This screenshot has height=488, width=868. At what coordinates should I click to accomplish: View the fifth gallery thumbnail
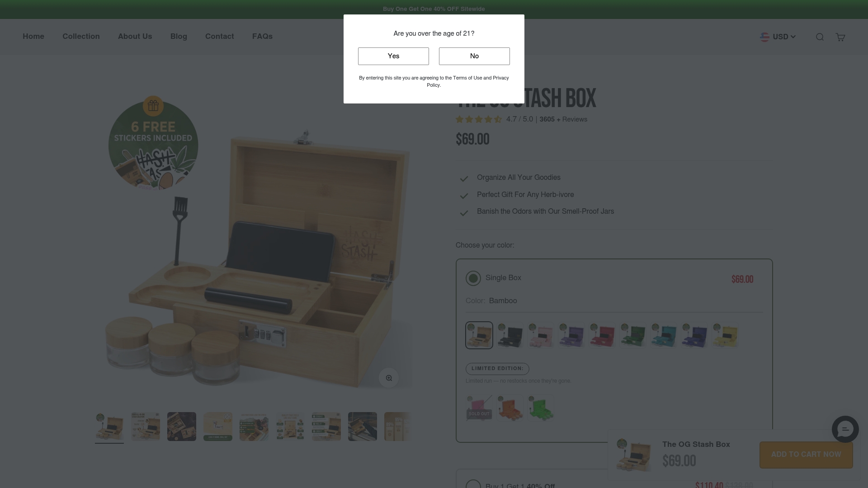coord(254,427)
